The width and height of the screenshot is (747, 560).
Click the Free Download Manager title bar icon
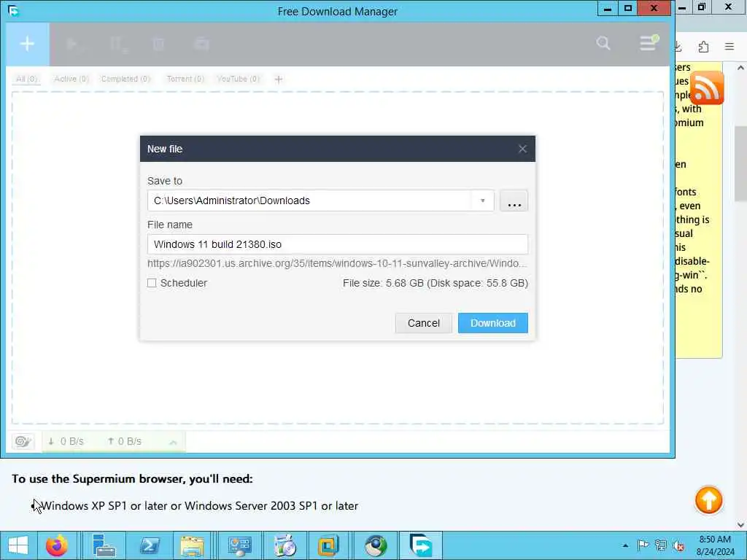coord(13,10)
